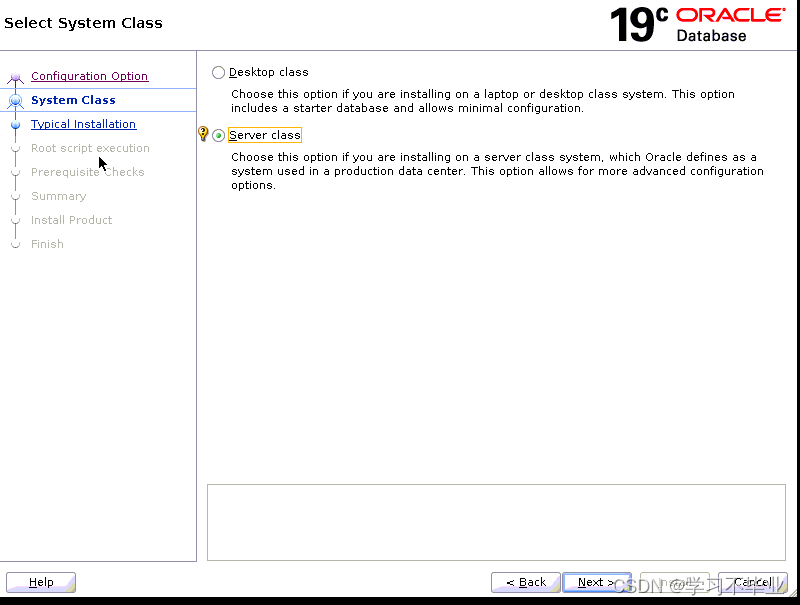Image resolution: width=800 pixels, height=605 pixels.
Task: Advance using the Next button
Action: pyautogui.click(x=596, y=582)
